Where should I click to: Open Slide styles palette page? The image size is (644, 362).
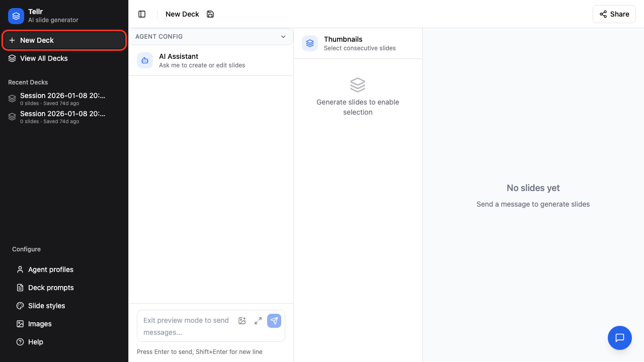46,306
